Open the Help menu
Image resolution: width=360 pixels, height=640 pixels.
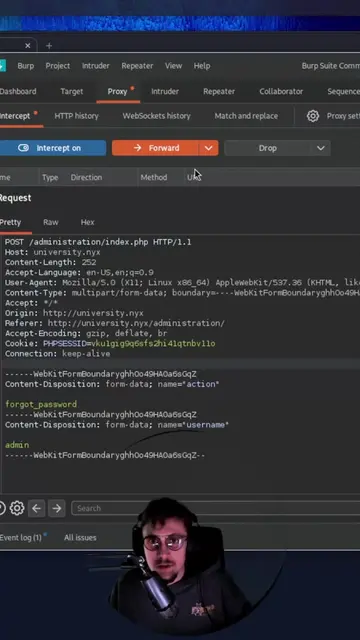click(202, 66)
